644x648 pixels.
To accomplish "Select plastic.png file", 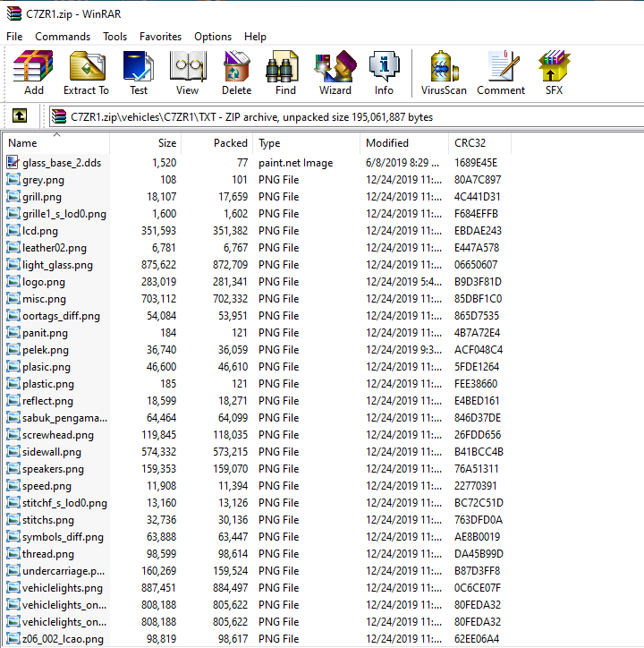I will click(x=48, y=384).
